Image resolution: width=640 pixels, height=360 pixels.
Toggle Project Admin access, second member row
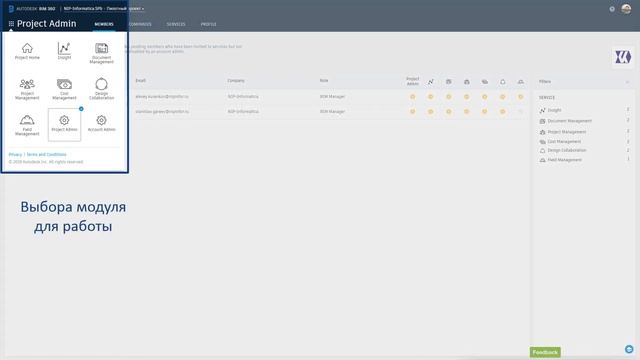click(x=413, y=111)
